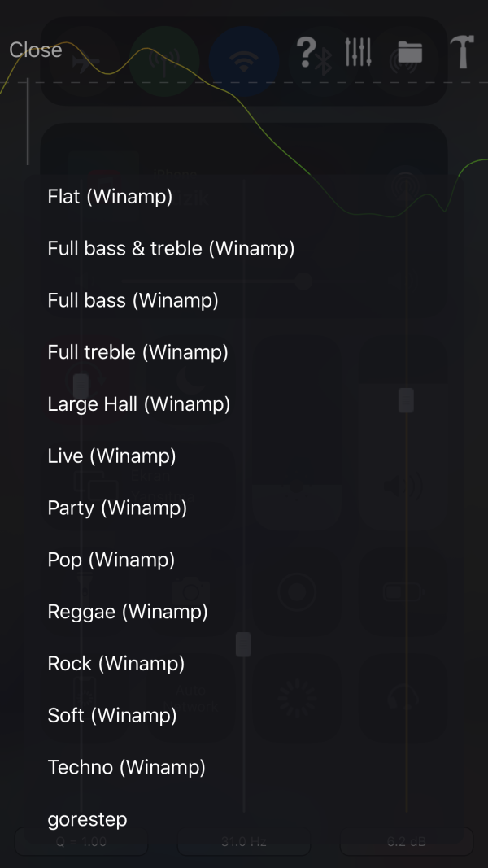Open the help question mark icon
Image resolution: width=488 pixels, height=868 pixels.
pyautogui.click(x=307, y=51)
